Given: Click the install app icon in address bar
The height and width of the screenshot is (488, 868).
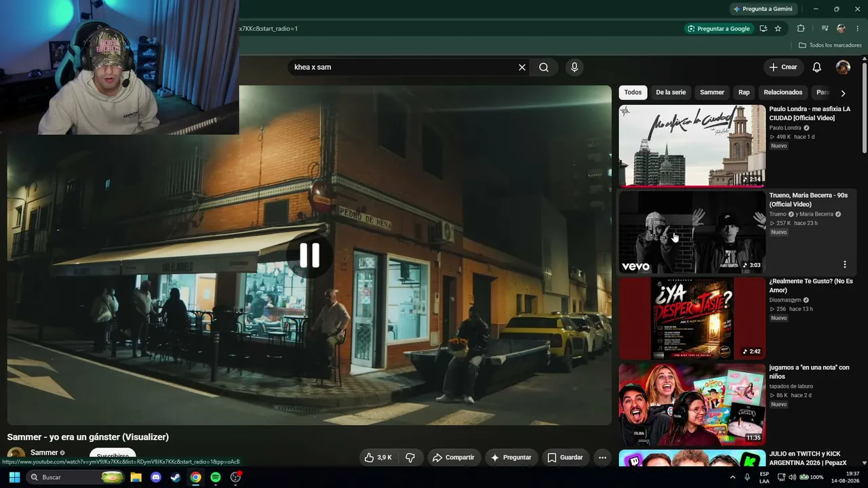Looking at the screenshot, I should pos(764,28).
